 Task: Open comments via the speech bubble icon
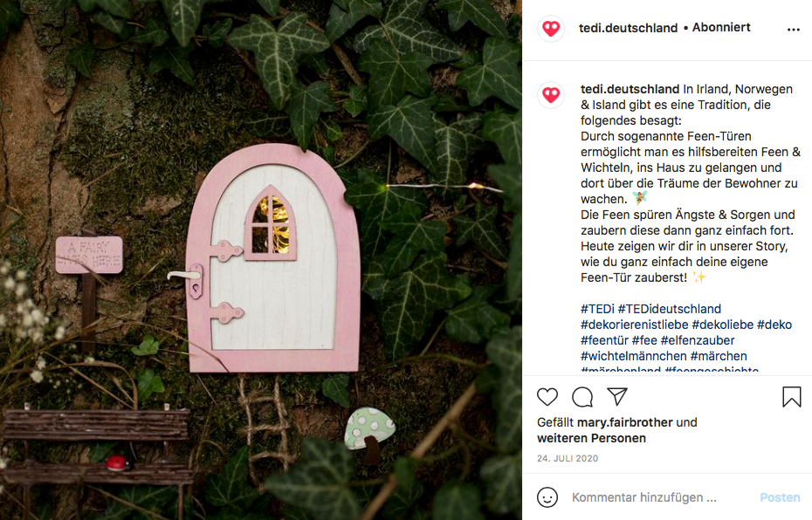tap(582, 397)
